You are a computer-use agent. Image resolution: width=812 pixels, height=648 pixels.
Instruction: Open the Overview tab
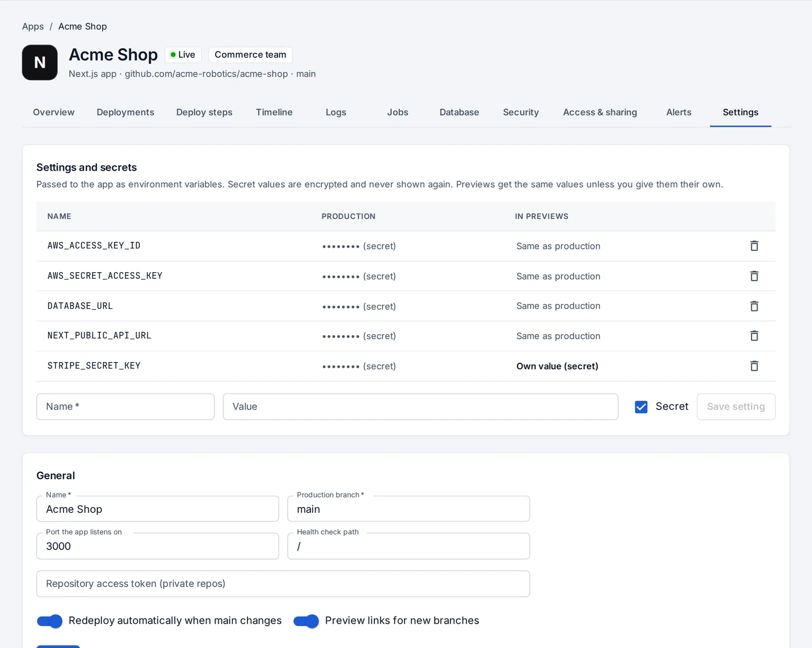(x=54, y=112)
